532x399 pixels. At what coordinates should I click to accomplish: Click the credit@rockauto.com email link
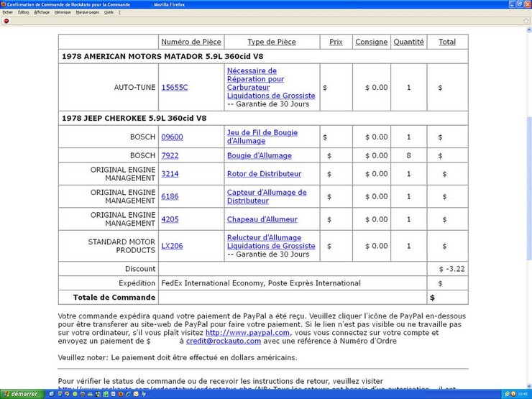click(224, 341)
